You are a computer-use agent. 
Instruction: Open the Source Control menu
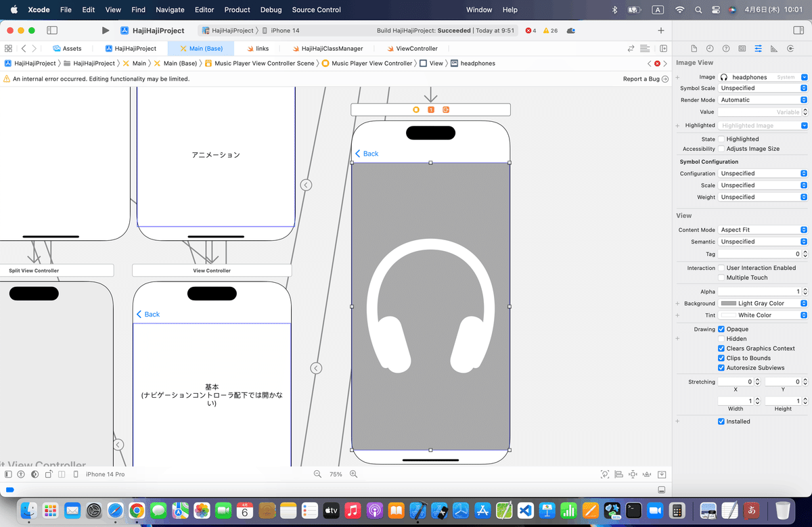point(317,10)
